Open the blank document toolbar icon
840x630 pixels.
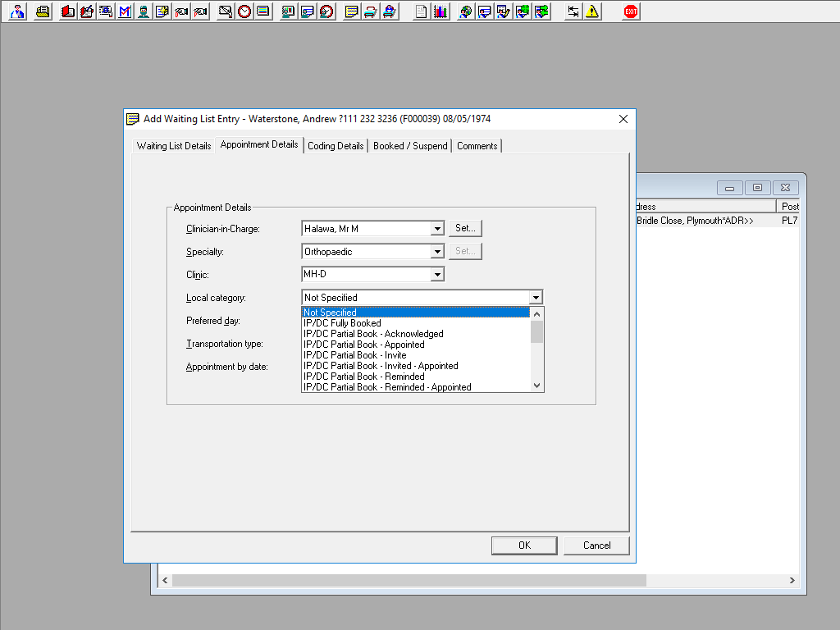pyautogui.click(x=421, y=11)
